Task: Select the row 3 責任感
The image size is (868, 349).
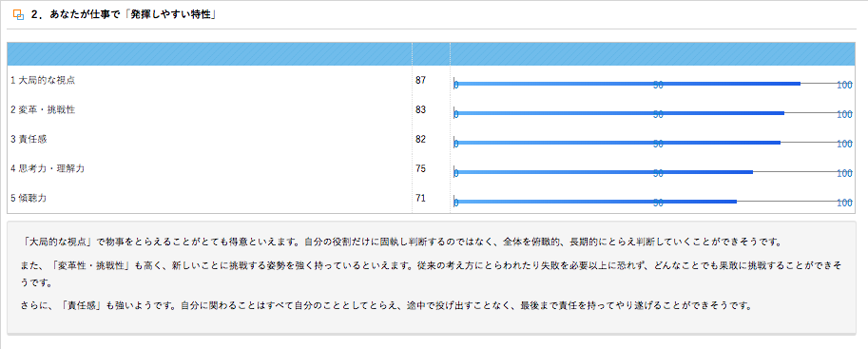Action: (x=432, y=139)
